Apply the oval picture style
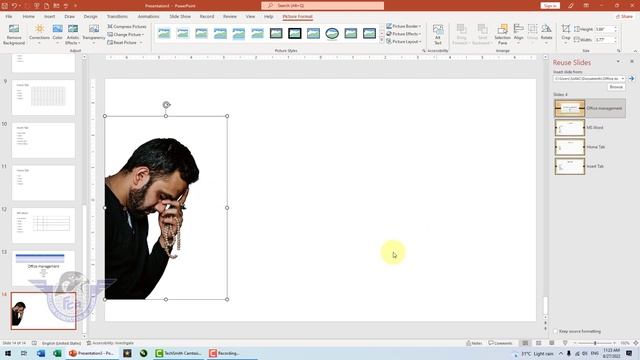Viewport: 640px width, 360px height. click(x=332, y=33)
